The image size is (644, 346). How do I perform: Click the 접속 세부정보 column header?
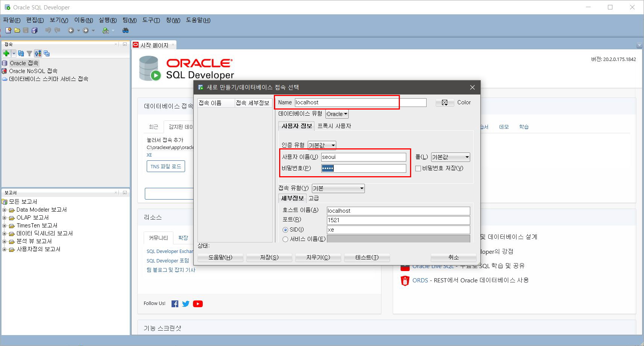coord(253,103)
